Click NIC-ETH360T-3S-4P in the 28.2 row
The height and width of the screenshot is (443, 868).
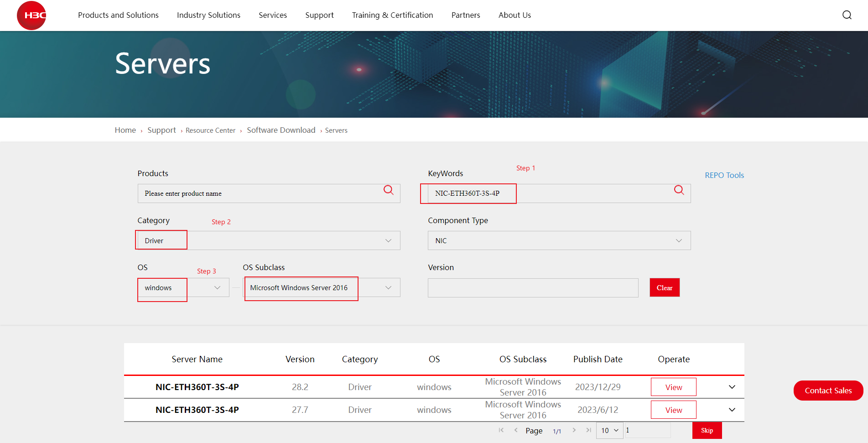[197, 387]
